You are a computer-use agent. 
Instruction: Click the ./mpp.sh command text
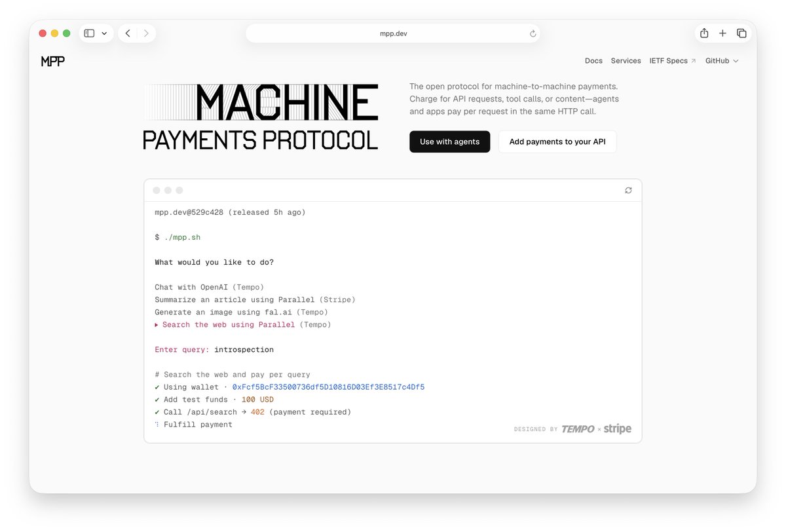pos(182,237)
